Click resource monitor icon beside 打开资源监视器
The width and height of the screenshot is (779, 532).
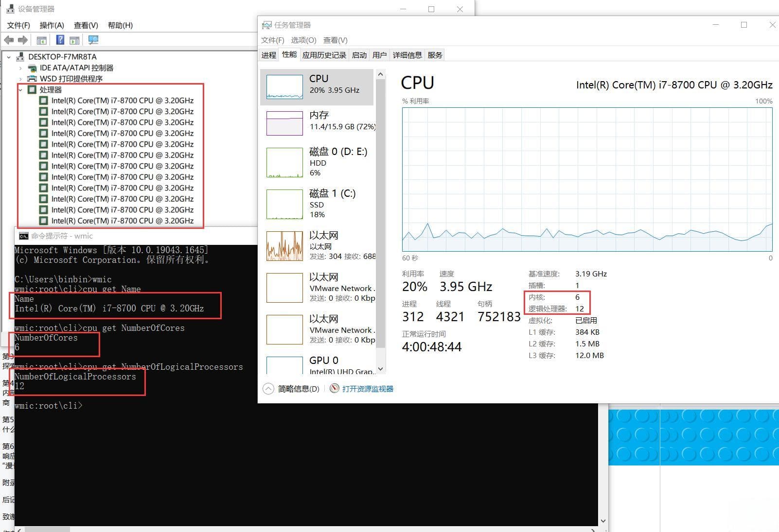pyautogui.click(x=334, y=389)
